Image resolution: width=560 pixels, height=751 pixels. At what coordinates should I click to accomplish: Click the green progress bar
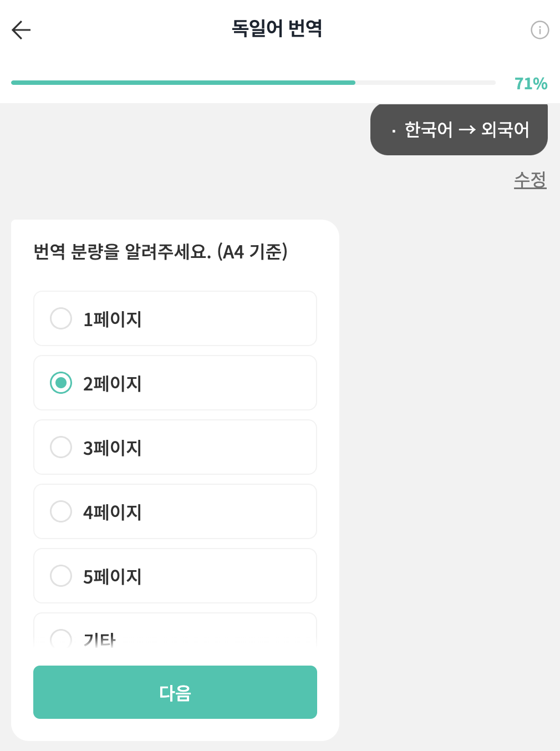183,83
